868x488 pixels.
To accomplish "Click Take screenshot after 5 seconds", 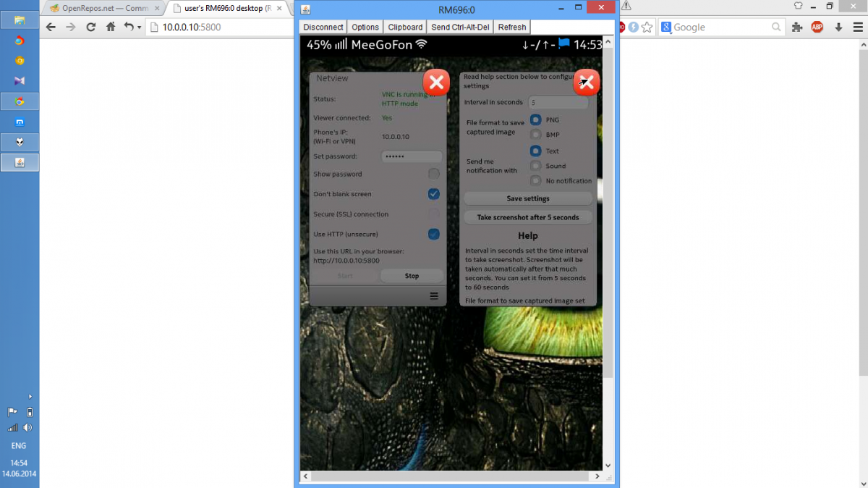I will (528, 217).
